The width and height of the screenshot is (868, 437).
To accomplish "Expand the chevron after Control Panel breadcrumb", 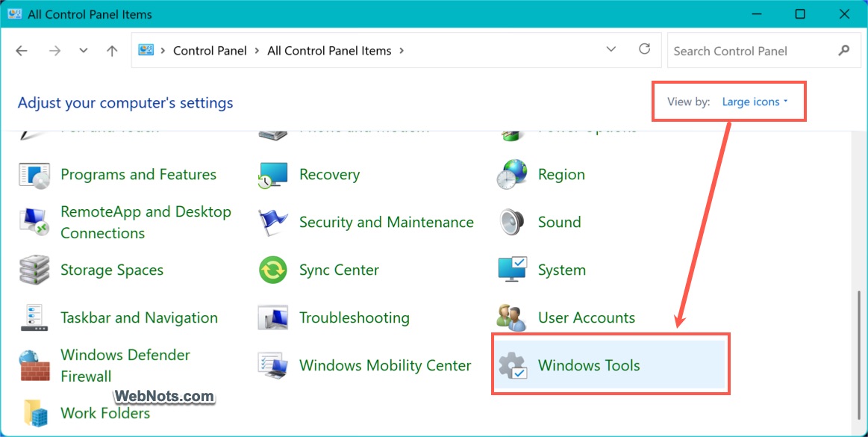I will click(257, 51).
